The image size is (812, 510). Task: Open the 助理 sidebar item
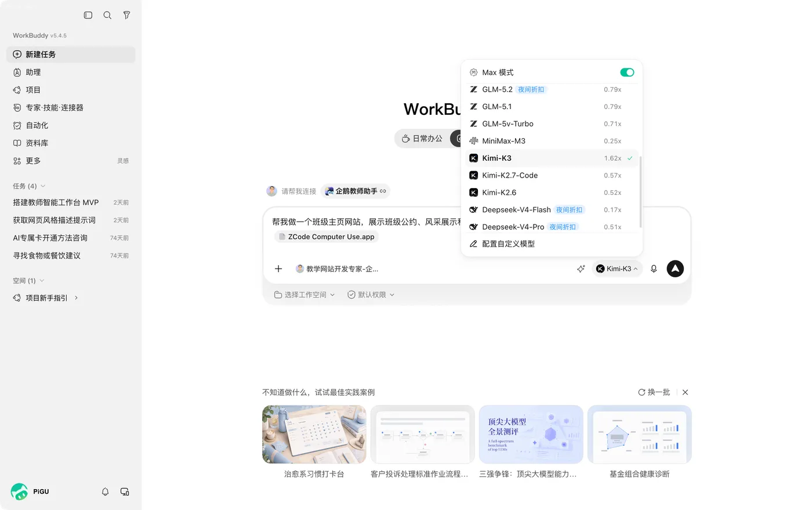coord(71,73)
